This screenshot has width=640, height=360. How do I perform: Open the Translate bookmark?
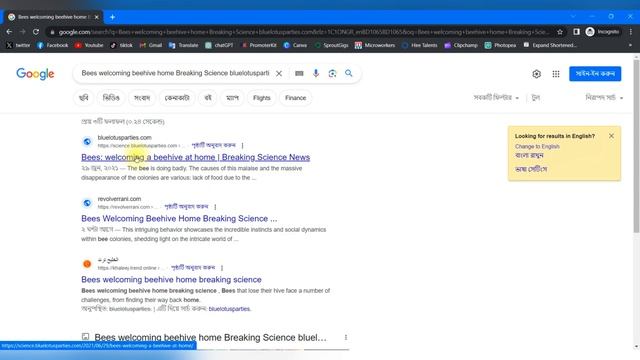(183, 45)
